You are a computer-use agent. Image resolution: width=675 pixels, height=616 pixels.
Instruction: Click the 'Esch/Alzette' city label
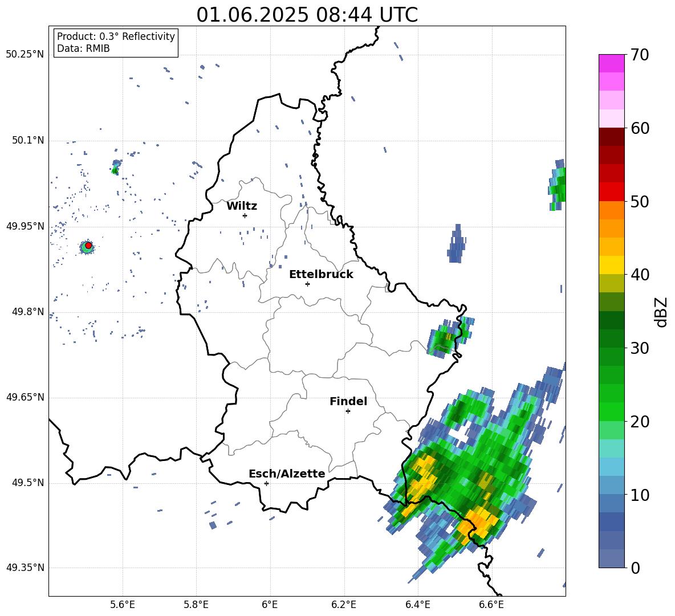(287, 474)
